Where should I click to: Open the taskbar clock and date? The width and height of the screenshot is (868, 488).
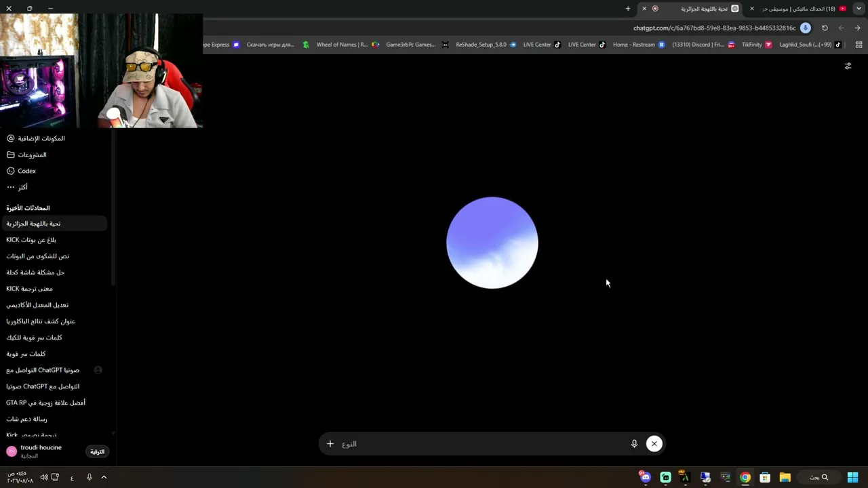click(20, 477)
